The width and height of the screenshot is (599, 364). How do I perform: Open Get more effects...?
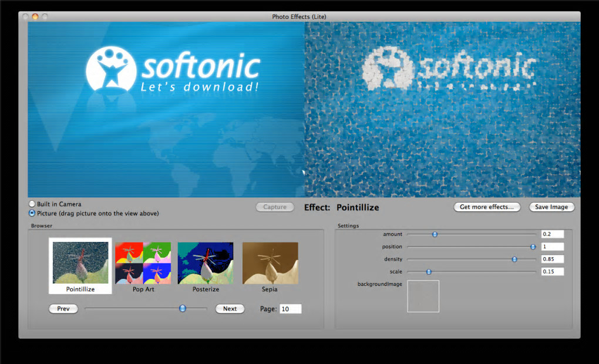click(487, 207)
